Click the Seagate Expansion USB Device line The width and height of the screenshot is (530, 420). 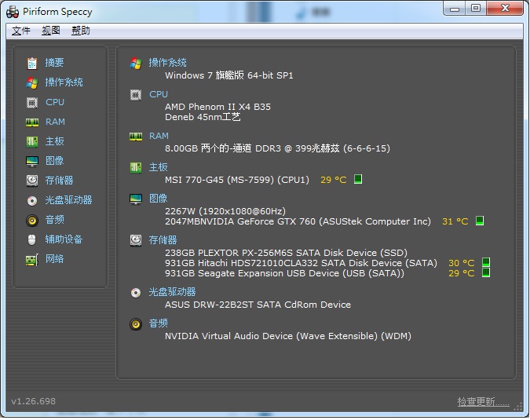[x=284, y=273]
